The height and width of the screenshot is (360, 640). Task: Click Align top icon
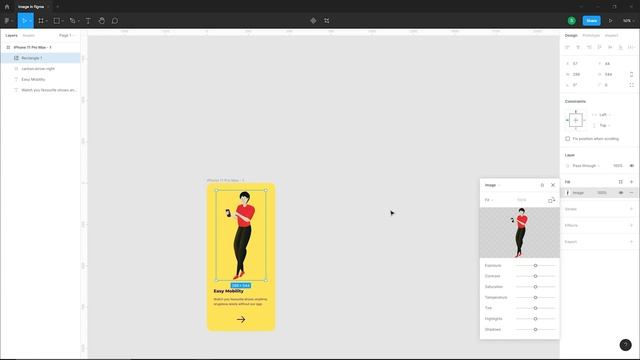(599, 47)
